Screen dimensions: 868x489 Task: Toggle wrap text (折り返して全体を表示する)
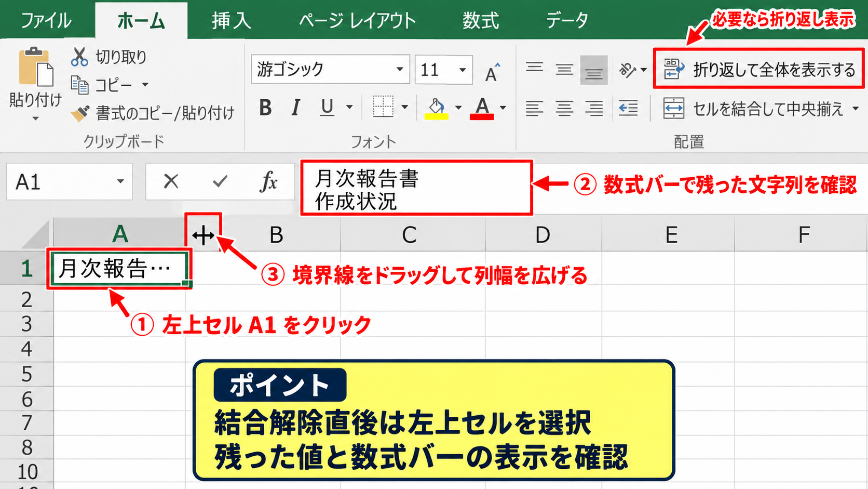759,69
